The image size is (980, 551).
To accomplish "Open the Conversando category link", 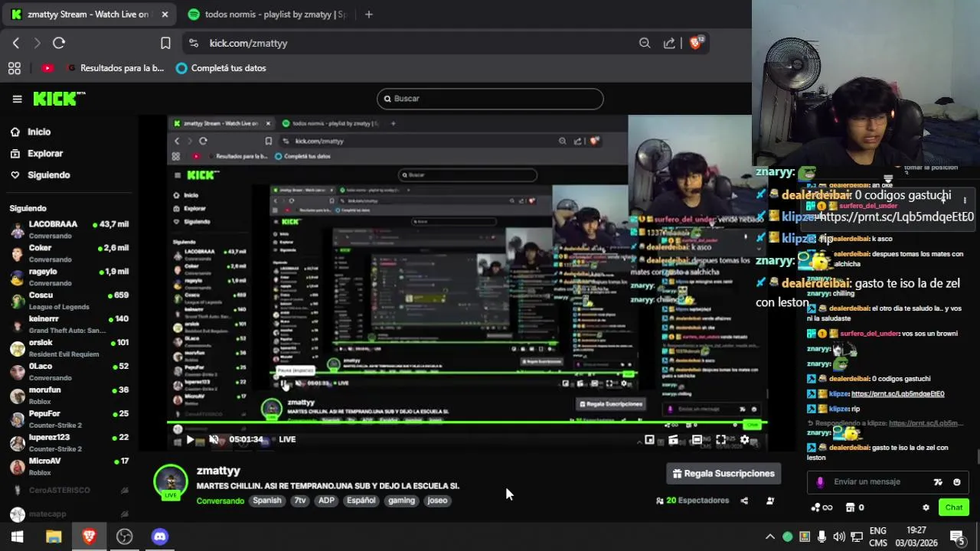I will [220, 500].
